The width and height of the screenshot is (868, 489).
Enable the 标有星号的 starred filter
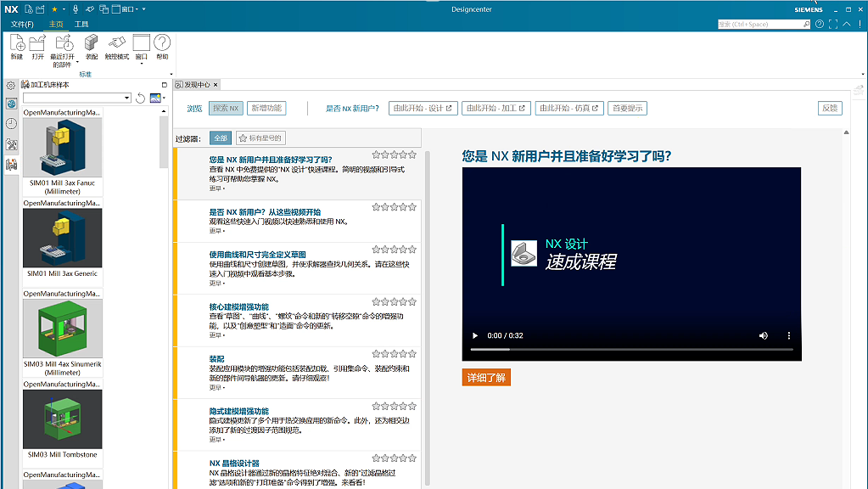click(260, 138)
